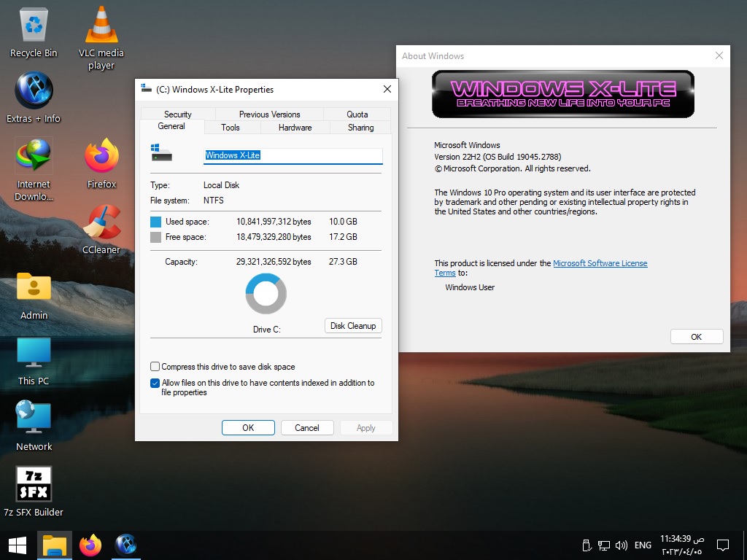Screen dimensions: 747x560
Task: Click the drive usage donut chart
Action: (266, 293)
